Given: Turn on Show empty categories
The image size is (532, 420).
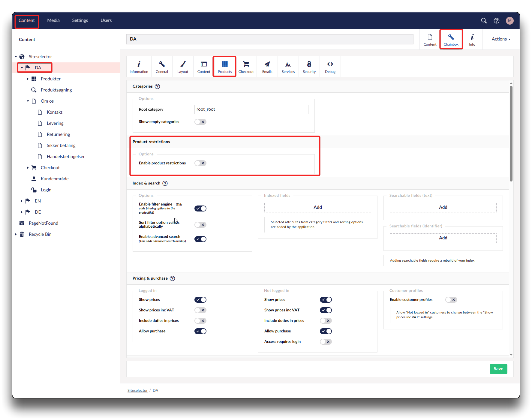Looking at the screenshot, I should point(200,122).
